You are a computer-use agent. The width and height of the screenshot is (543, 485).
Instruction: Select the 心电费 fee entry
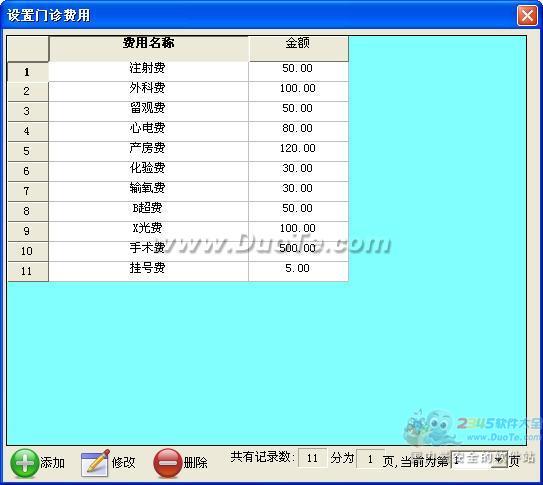[x=149, y=131]
